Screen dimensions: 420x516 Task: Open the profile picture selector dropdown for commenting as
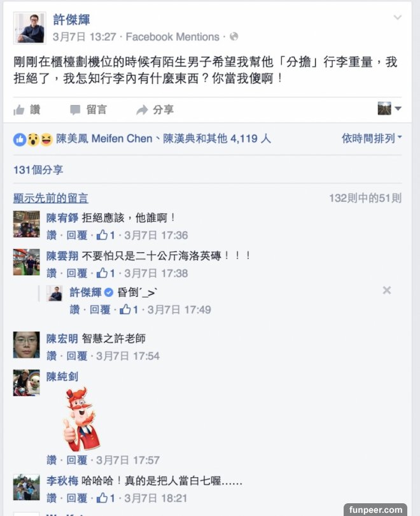[389, 108]
